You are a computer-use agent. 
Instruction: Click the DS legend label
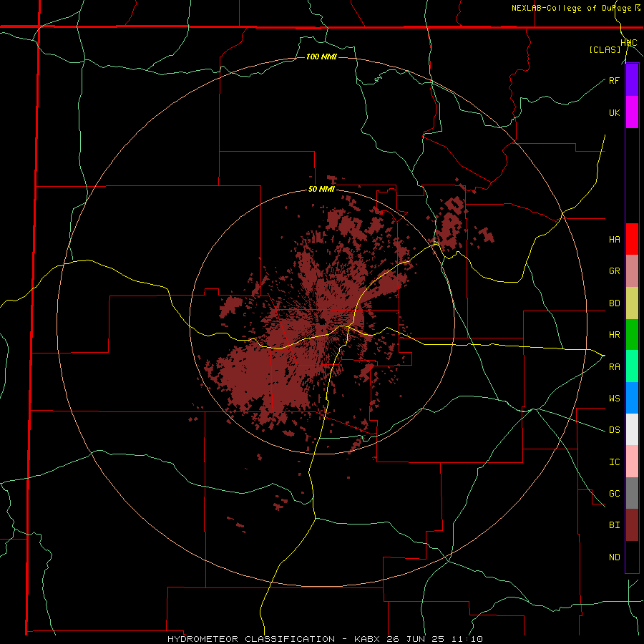point(614,430)
